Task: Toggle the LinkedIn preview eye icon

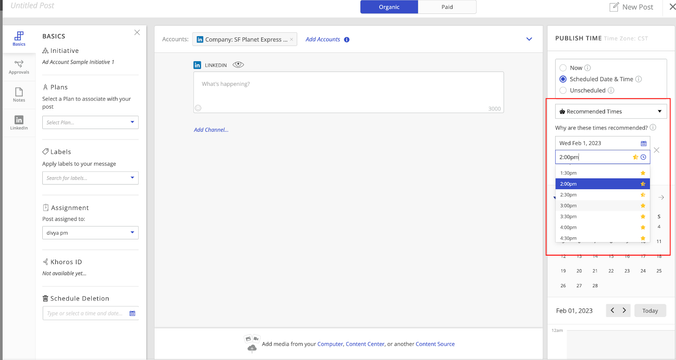Action: [x=238, y=65]
